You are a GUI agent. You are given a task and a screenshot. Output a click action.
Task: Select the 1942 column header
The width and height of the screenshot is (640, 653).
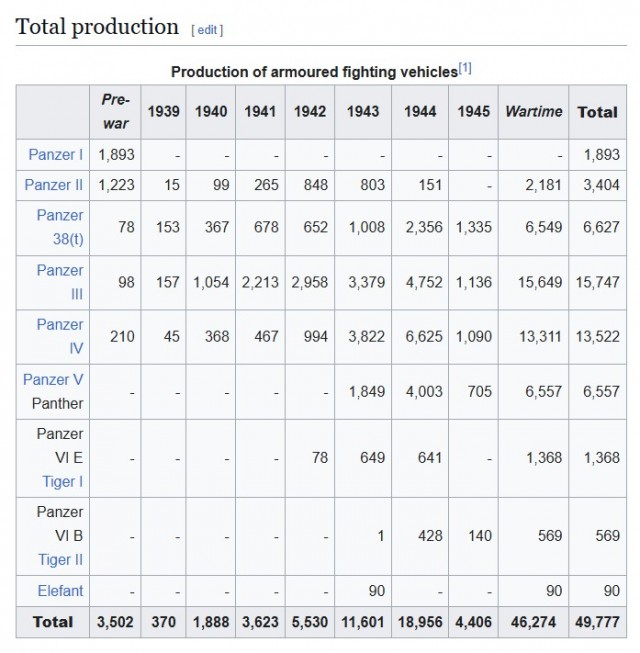(310, 112)
